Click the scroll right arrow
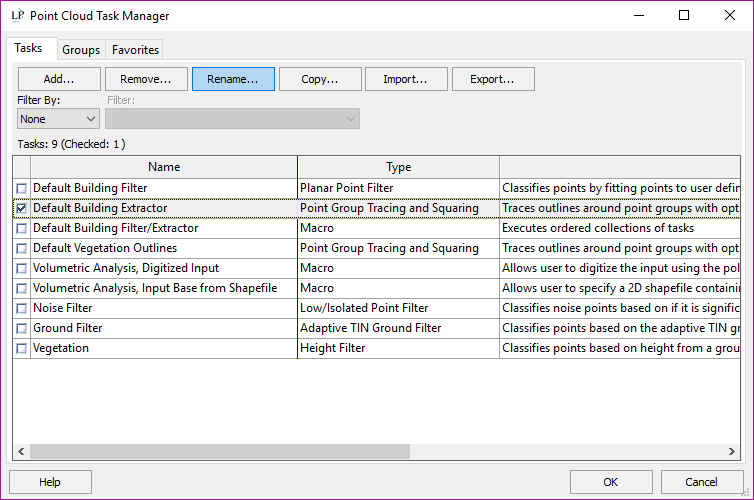Screen dimensions: 754x500 [x=731, y=451]
